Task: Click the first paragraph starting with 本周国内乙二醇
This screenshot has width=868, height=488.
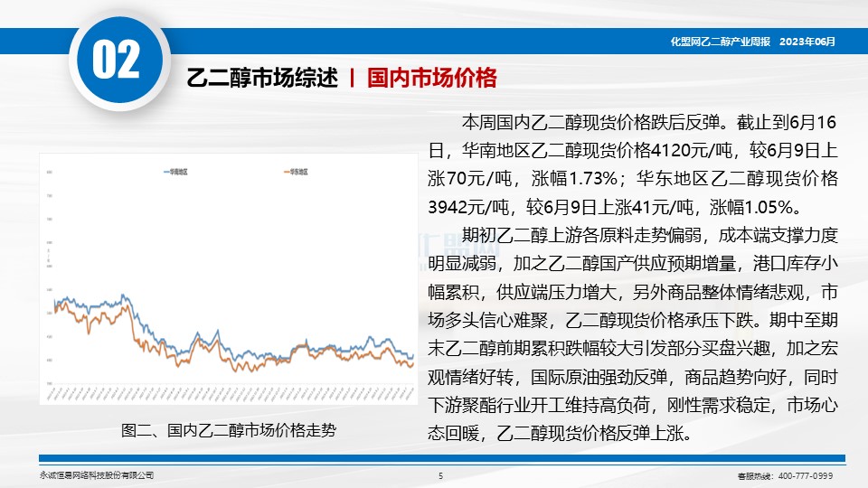Action: click(633, 164)
